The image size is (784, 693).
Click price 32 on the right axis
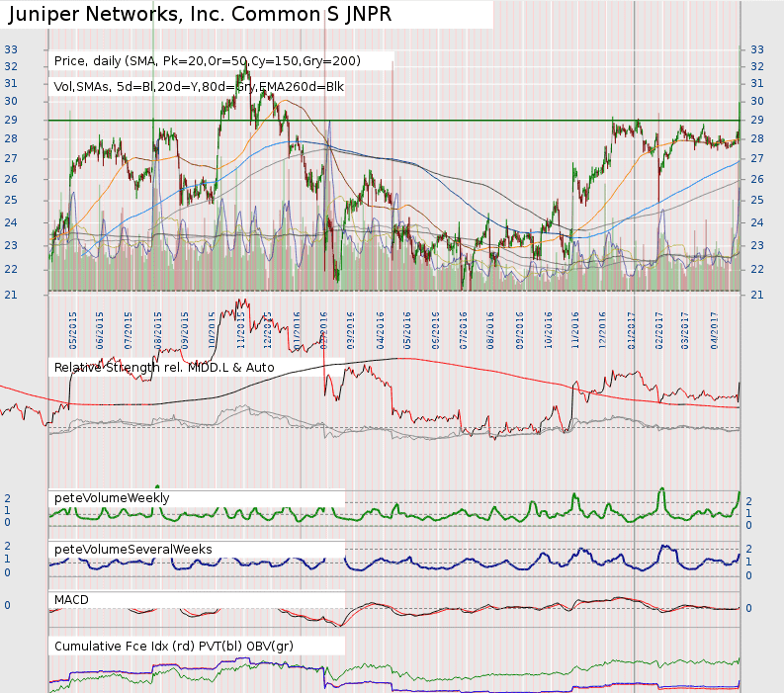point(757,66)
